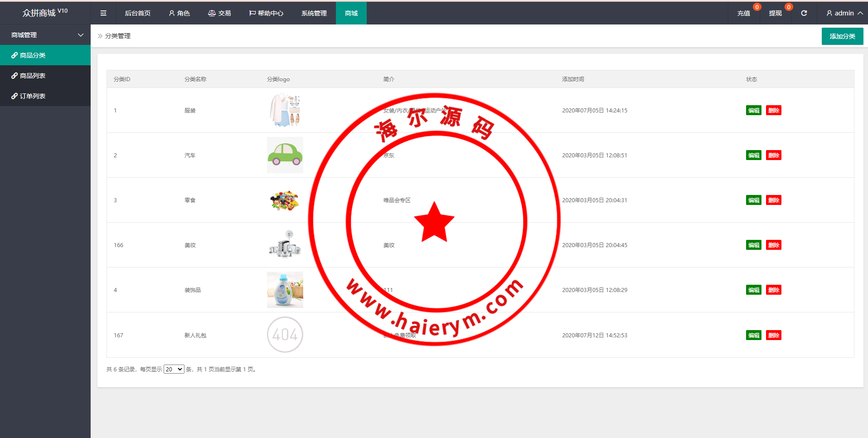The width and height of the screenshot is (868, 438).
Task: Click the refresh icon in top bar
Action: [804, 13]
